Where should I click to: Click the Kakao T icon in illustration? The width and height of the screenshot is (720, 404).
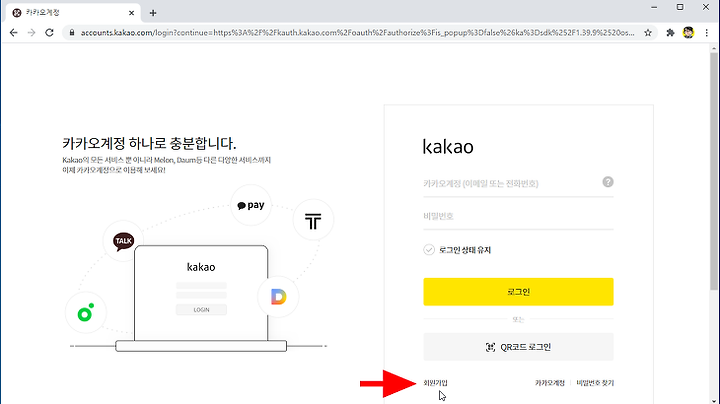coord(313,220)
